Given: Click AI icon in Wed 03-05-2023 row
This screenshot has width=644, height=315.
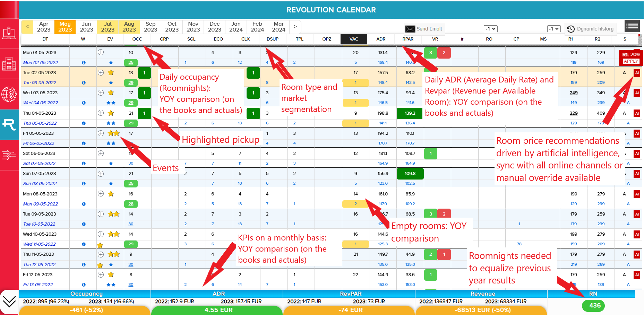Looking at the screenshot, I should click(637, 93).
